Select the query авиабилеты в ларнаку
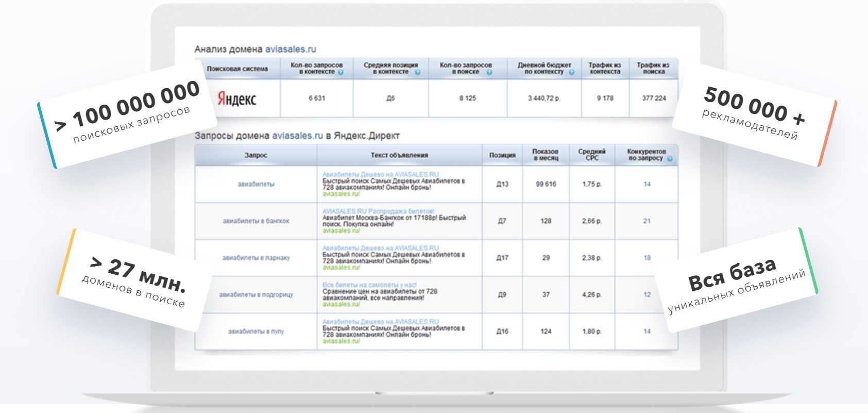Viewport: 868px width, 413px height. [x=256, y=258]
